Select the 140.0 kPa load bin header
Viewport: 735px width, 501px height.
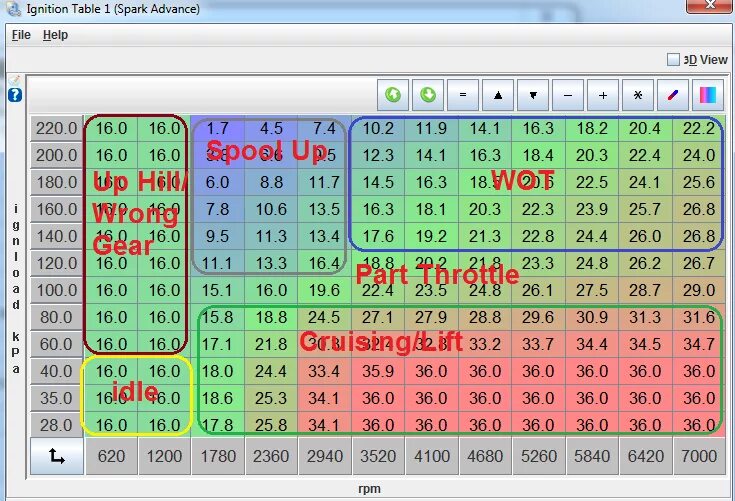(x=56, y=236)
